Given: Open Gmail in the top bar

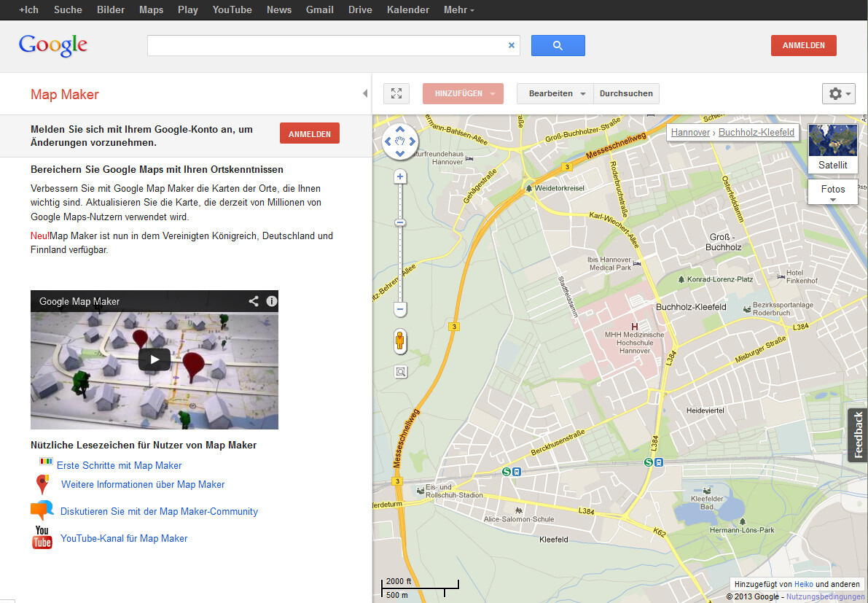Looking at the screenshot, I should coord(320,10).
